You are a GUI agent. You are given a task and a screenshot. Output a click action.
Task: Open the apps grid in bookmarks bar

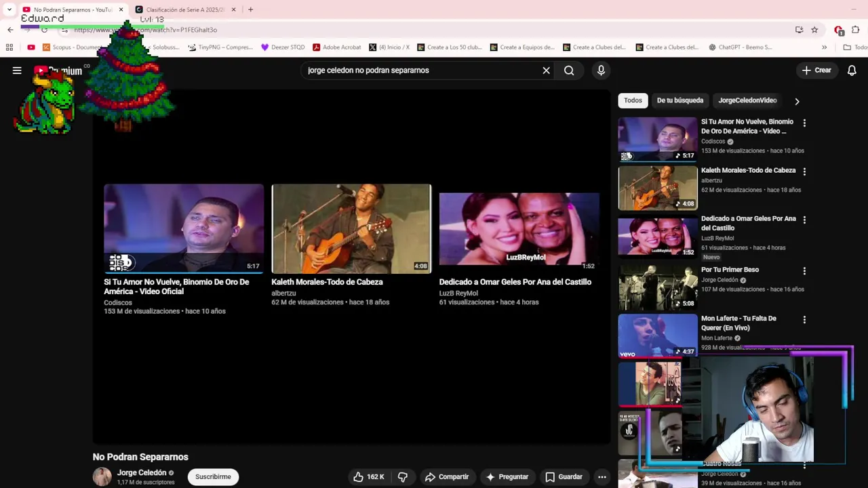point(9,47)
